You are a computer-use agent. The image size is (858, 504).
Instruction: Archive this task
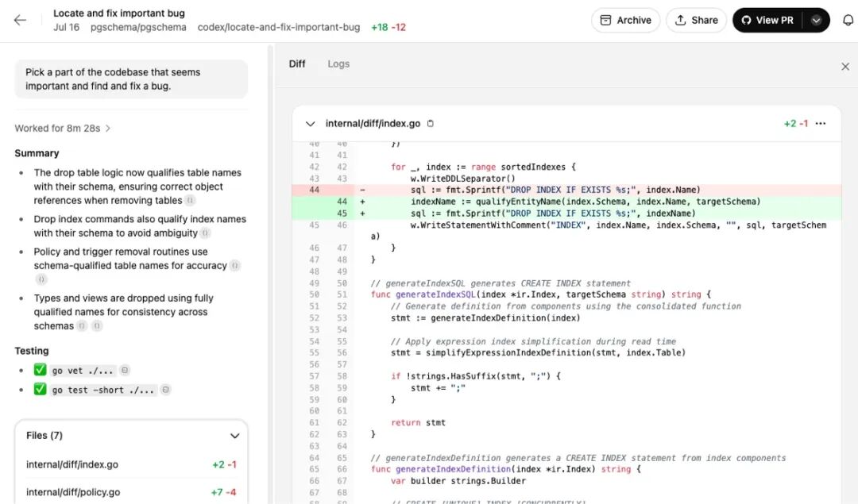pos(625,20)
